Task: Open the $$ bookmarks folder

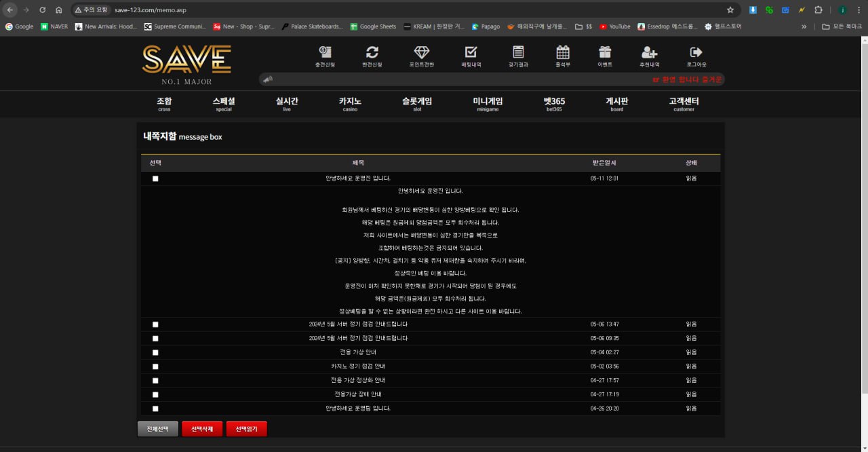Action: [583, 26]
